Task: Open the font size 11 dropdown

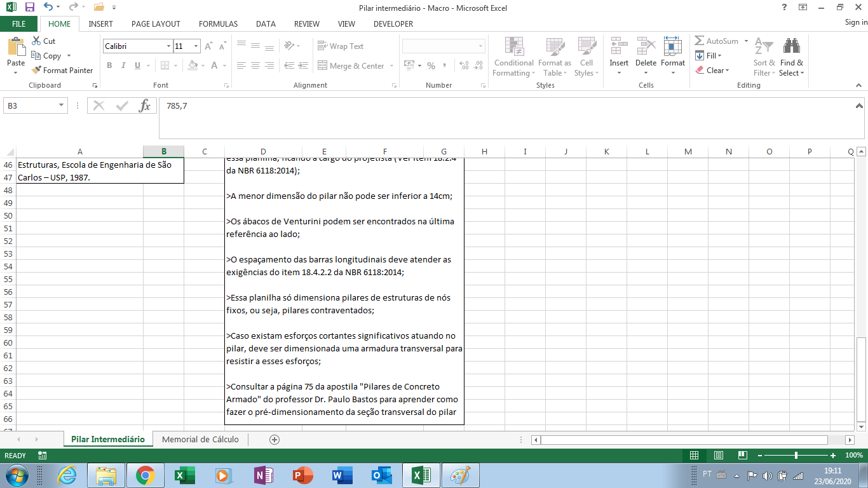Action: [x=196, y=46]
